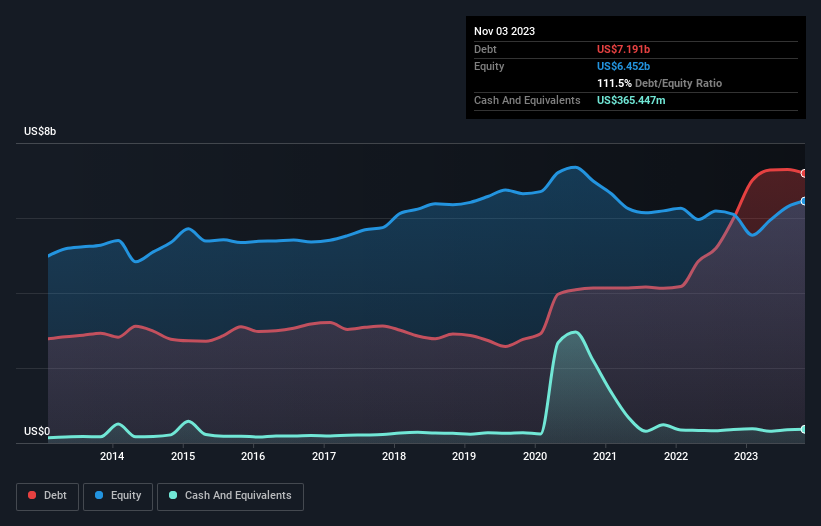The height and width of the screenshot is (526, 821).
Task: Click the Debt label in tooltip
Action: 485,49
